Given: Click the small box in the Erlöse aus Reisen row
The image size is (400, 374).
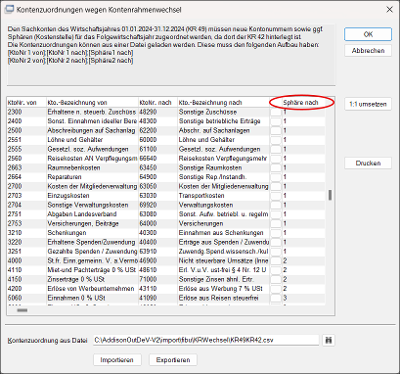Looking at the screenshot, I should click(x=276, y=298).
